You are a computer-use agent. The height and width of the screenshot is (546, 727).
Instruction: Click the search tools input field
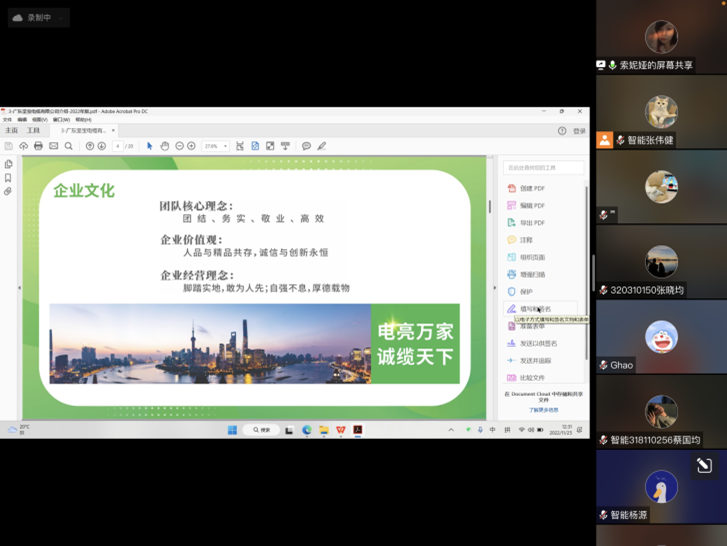pyautogui.click(x=543, y=168)
